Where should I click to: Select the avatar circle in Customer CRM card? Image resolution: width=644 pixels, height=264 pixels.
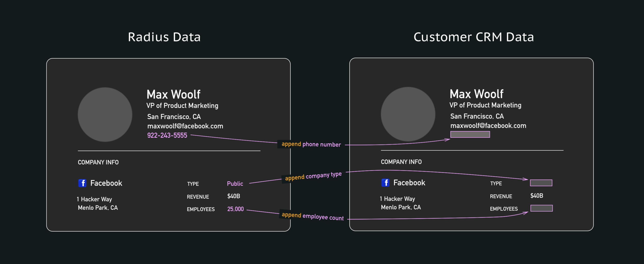point(408,114)
